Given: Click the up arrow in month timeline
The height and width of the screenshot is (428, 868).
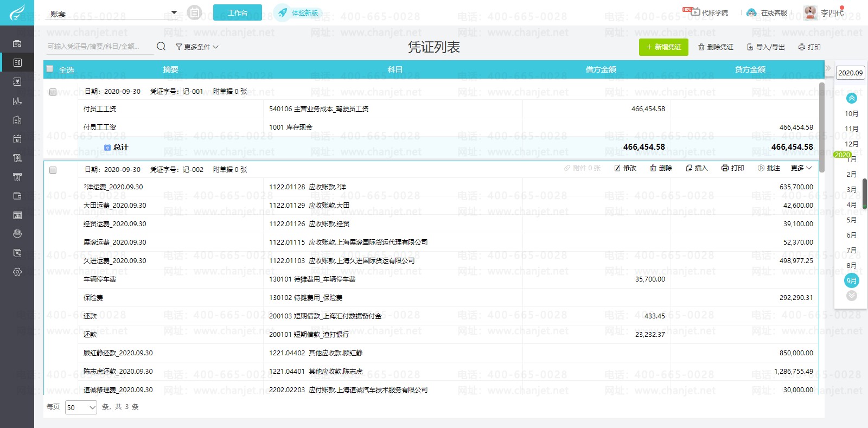Looking at the screenshot, I should coord(851,98).
